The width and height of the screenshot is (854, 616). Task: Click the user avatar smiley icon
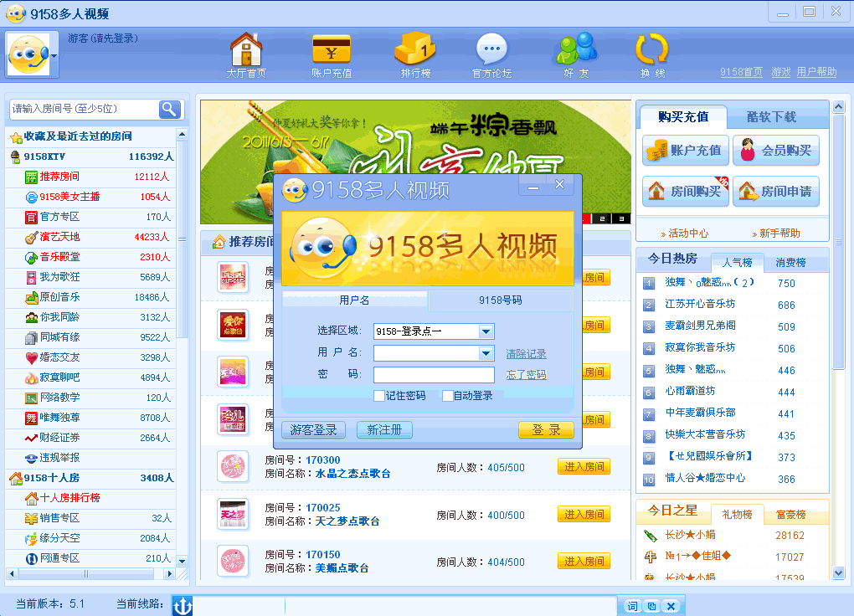(28, 54)
